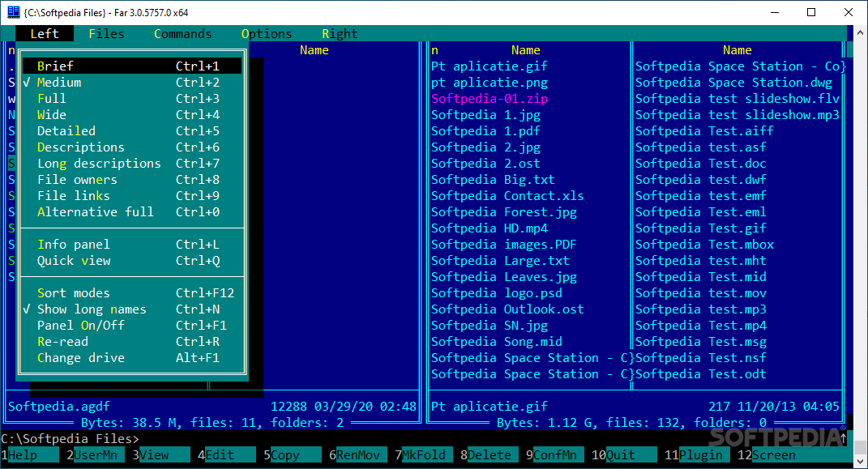
Task: Open the Left menu
Action: click(45, 34)
